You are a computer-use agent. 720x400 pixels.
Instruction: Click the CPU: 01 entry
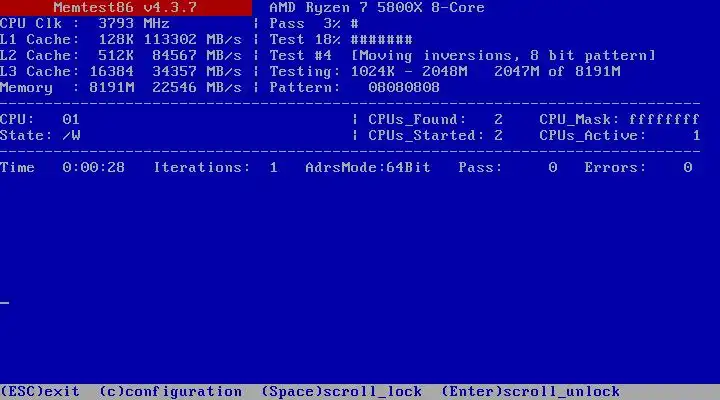point(40,119)
